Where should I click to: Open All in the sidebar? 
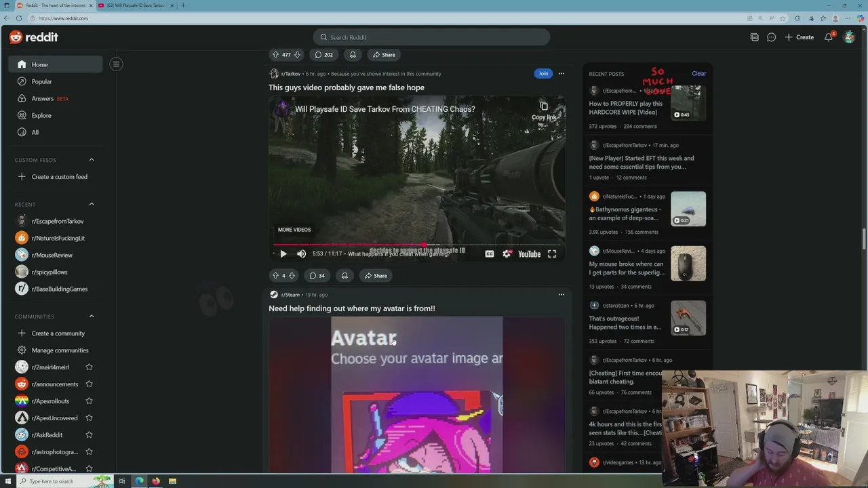56,132
